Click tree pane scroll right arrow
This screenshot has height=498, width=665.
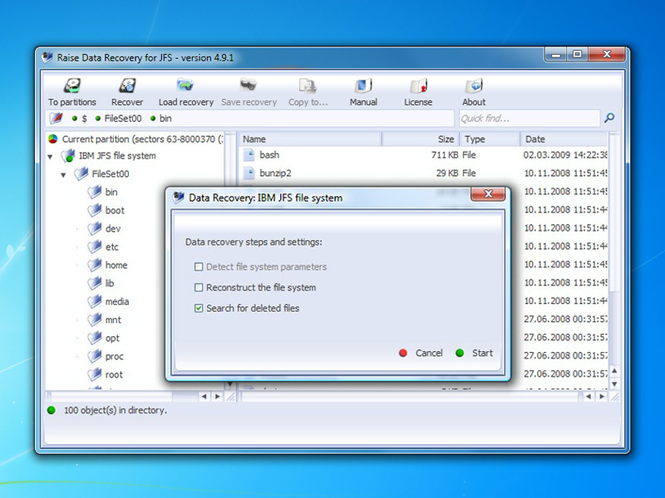tap(218, 397)
